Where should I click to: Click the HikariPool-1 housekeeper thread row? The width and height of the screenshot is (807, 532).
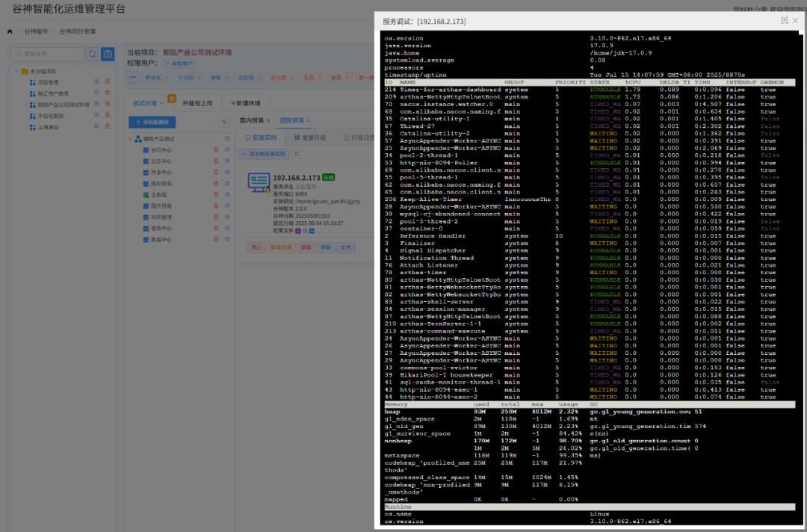(590, 375)
